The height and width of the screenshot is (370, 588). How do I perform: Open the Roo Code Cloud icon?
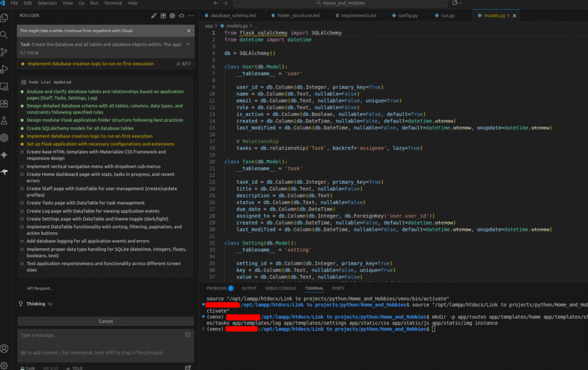(181, 16)
